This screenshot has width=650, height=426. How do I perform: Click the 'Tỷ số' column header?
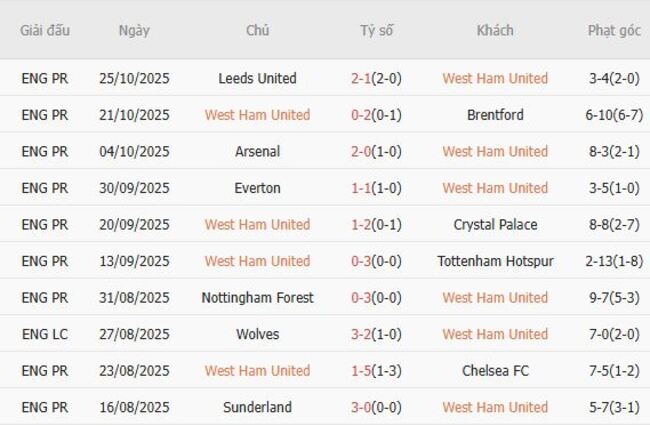(x=377, y=30)
